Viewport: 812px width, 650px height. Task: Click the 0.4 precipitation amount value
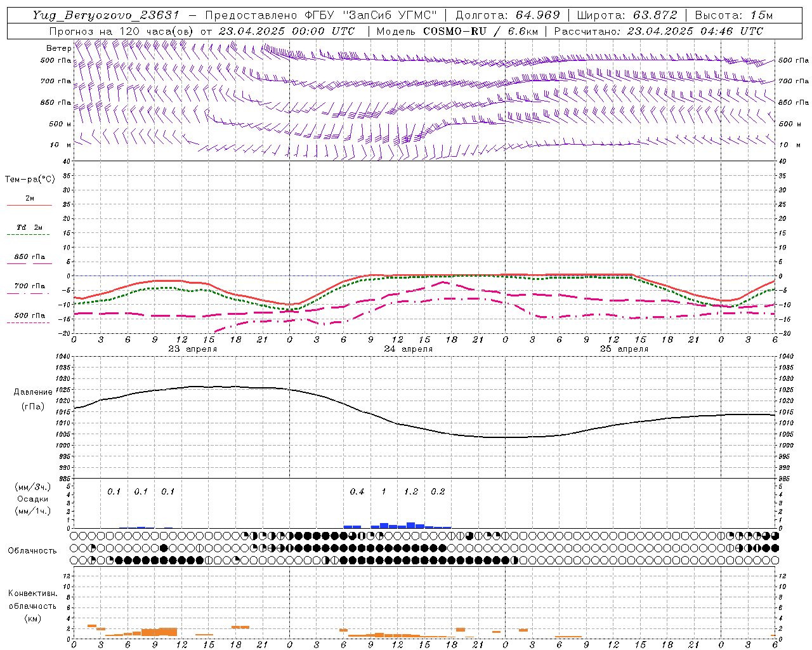(357, 492)
